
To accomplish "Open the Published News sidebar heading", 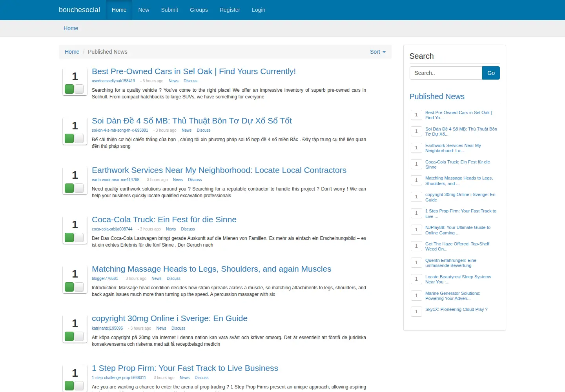I will click(437, 96).
